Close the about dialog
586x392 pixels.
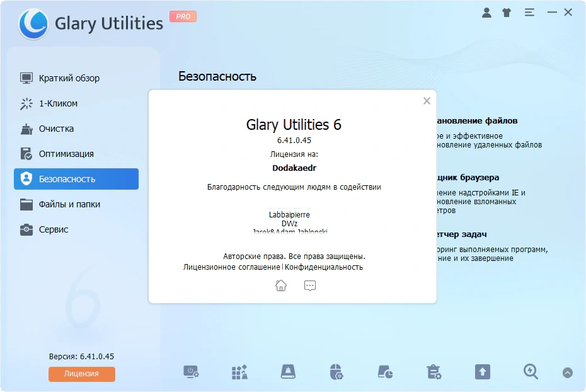(x=427, y=101)
